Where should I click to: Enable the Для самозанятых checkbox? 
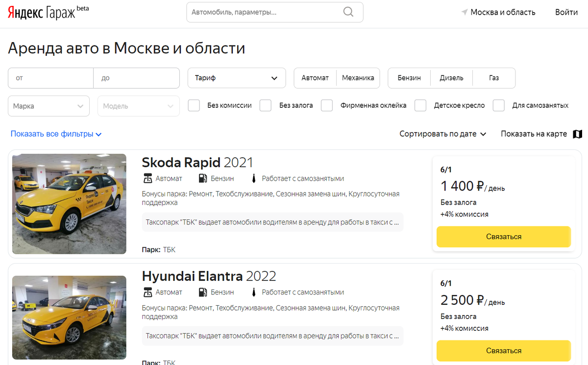(x=499, y=105)
